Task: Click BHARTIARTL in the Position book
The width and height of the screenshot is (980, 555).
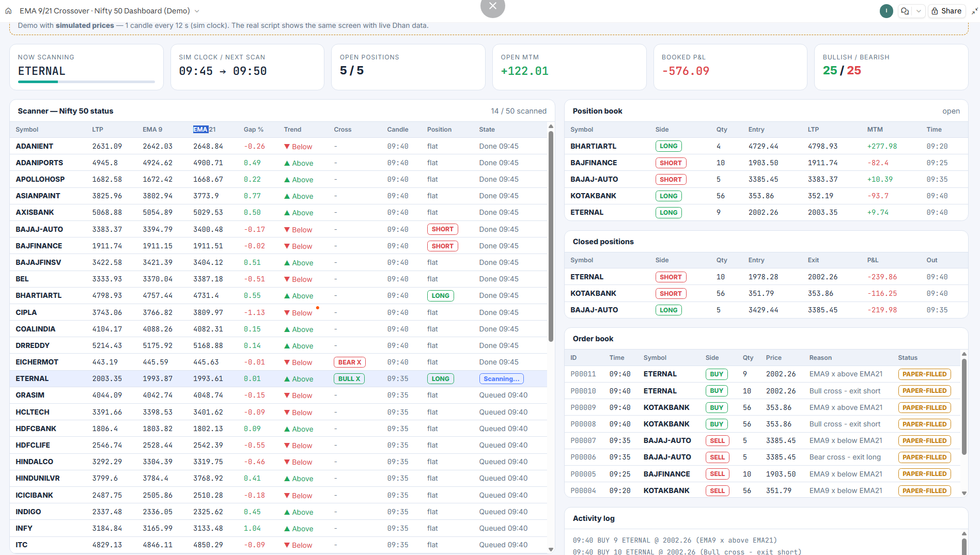Action: click(594, 146)
